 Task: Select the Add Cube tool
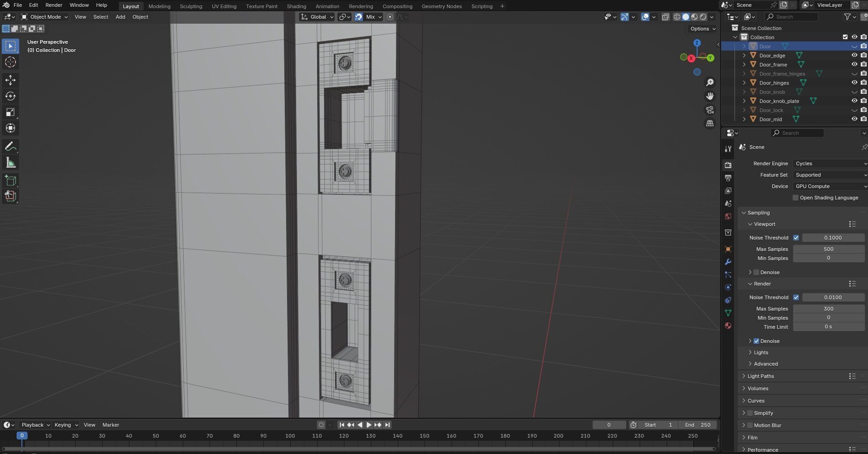pyautogui.click(x=10, y=181)
